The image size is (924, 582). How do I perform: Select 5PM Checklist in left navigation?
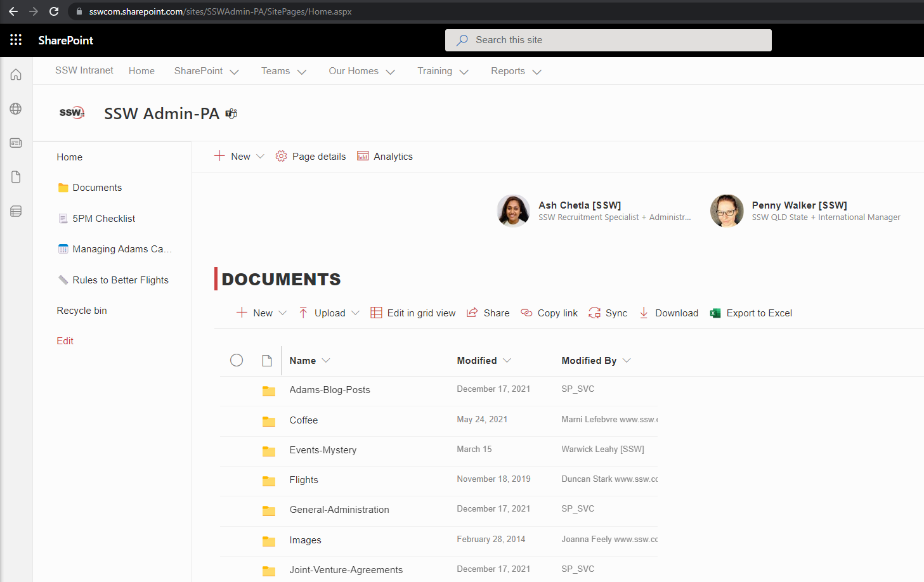tap(103, 218)
